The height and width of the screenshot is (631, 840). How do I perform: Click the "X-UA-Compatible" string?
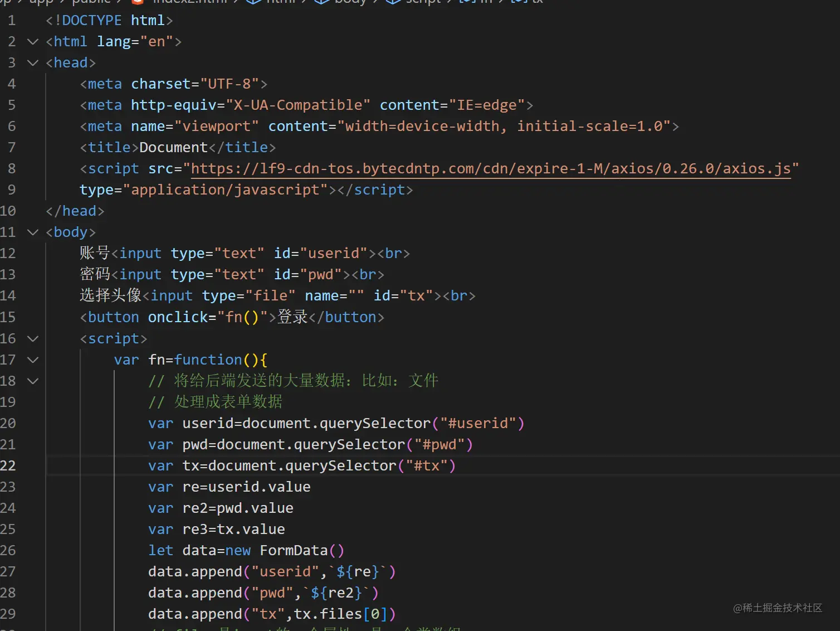tap(298, 105)
